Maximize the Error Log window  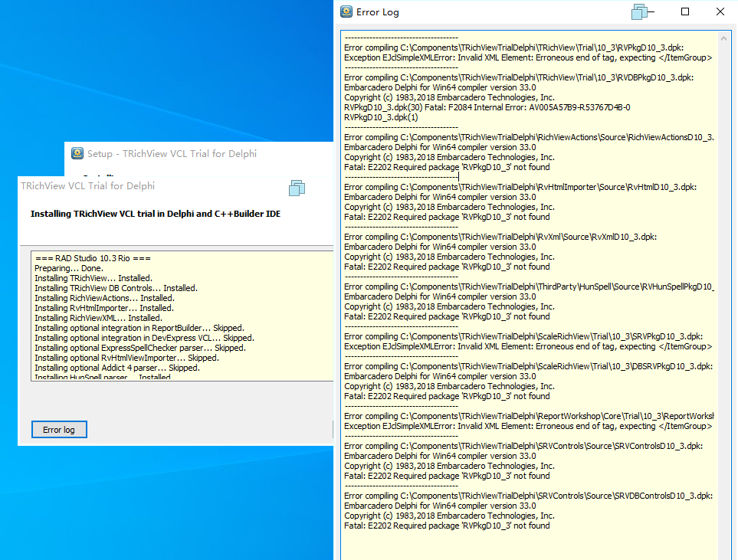coord(685,11)
